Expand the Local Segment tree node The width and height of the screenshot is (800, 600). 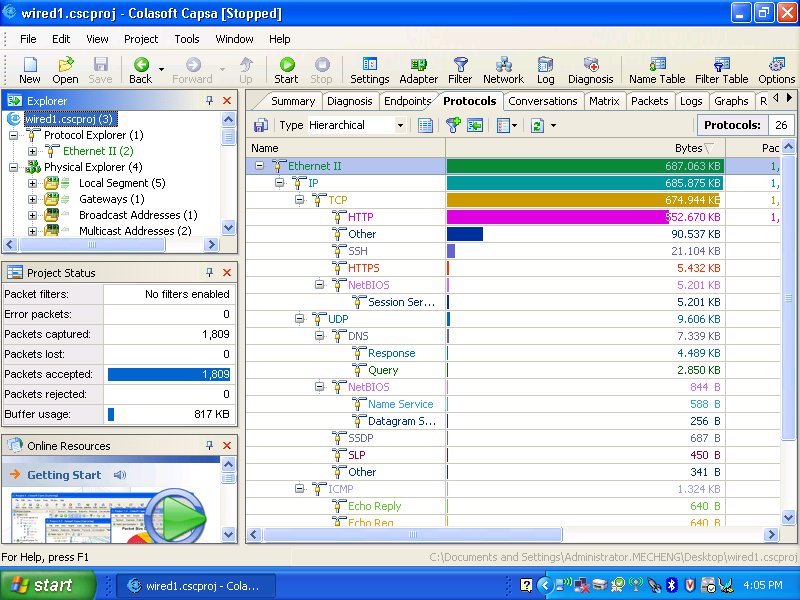tap(32, 183)
